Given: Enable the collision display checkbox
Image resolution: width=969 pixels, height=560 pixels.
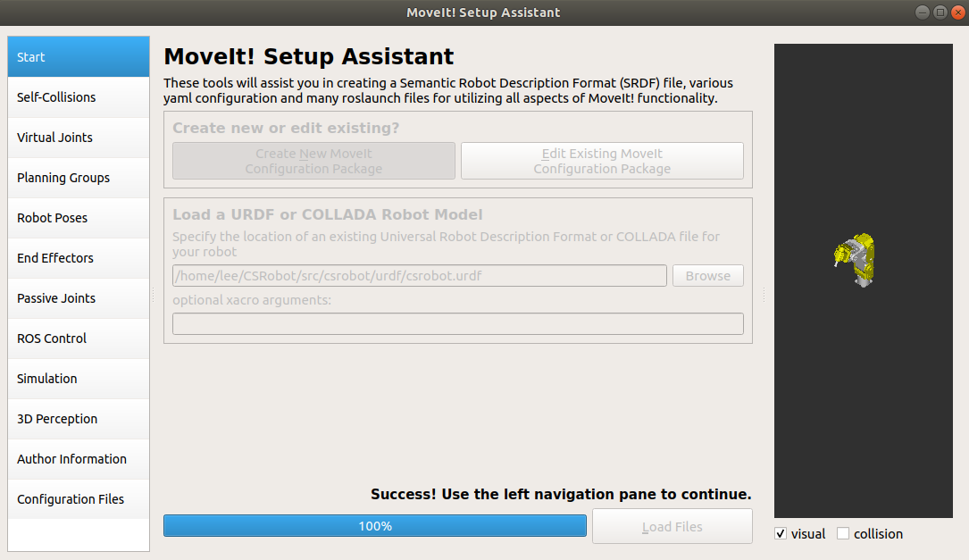Looking at the screenshot, I should tap(842, 533).
